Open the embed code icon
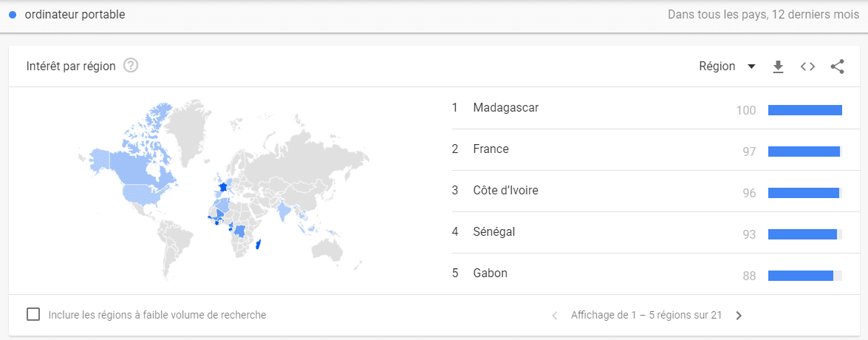 [807, 67]
